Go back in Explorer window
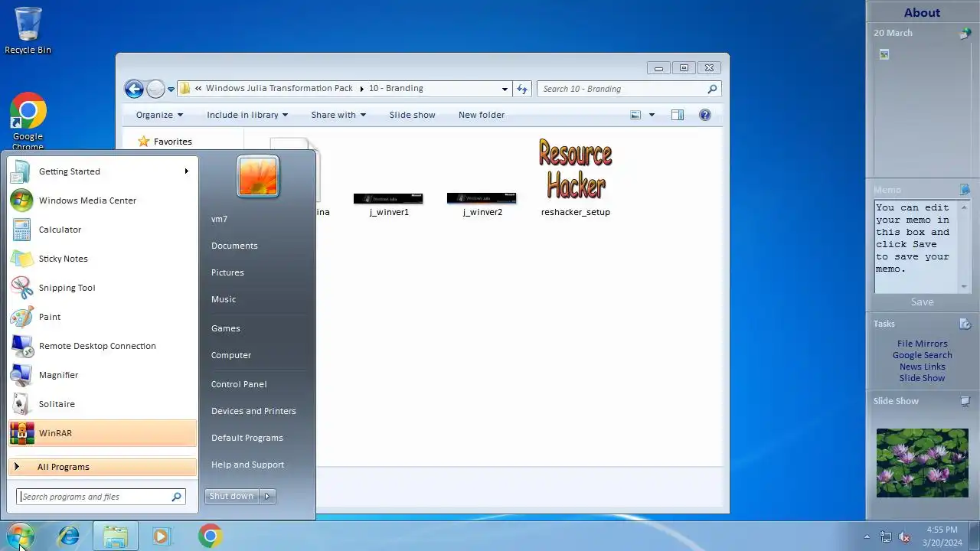The height and width of the screenshot is (551, 980). point(134,89)
